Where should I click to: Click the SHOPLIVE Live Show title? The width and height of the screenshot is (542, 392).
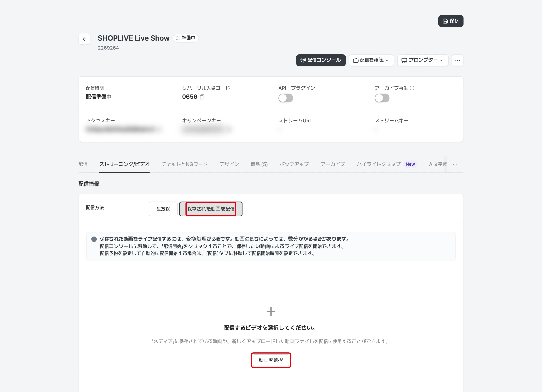pyautogui.click(x=134, y=38)
